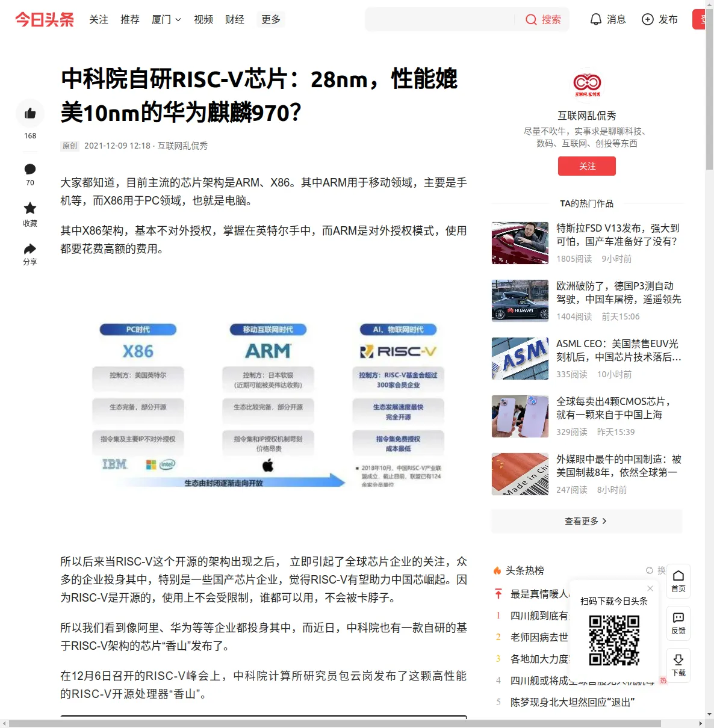
Task: Open article 外媒眼中最牛的中国制造
Action: pyautogui.click(x=619, y=466)
